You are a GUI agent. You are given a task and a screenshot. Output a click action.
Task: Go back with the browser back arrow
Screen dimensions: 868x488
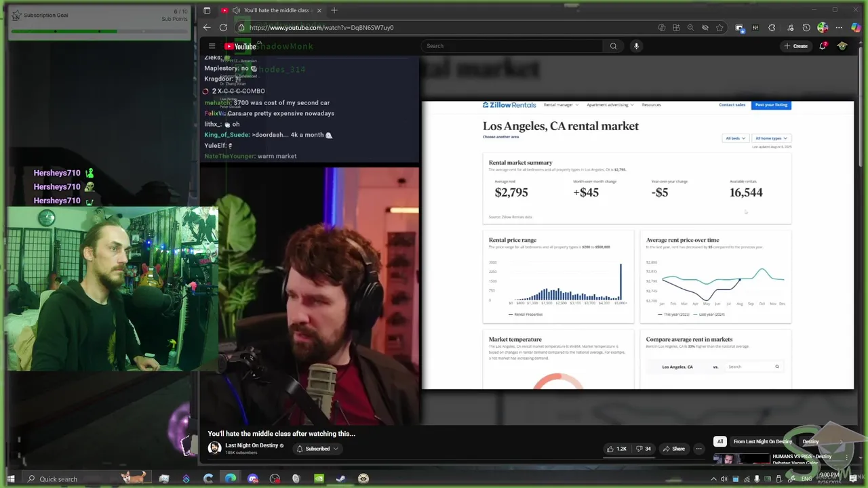207,28
